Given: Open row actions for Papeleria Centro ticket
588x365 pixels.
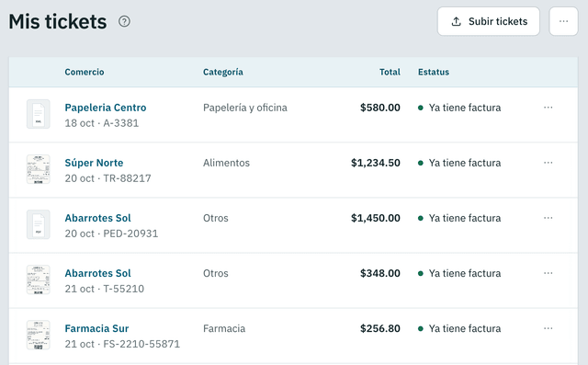Looking at the screenshot, I should (x=548, y=108).
